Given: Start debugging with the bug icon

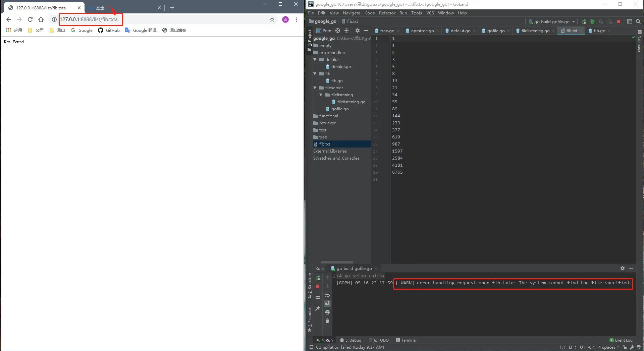Looking at the screenshot, I should pyautogui.click(x=592, y=21).
